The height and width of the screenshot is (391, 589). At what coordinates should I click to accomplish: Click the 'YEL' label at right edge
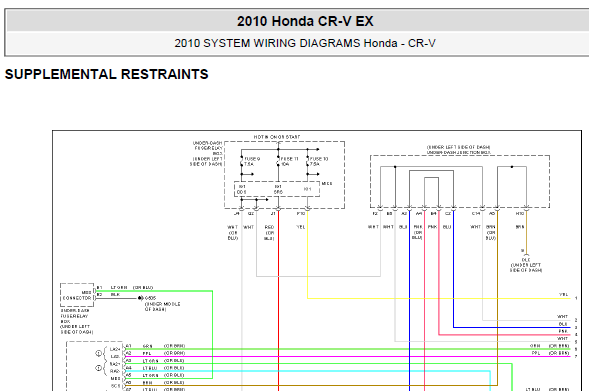[563, 295]
